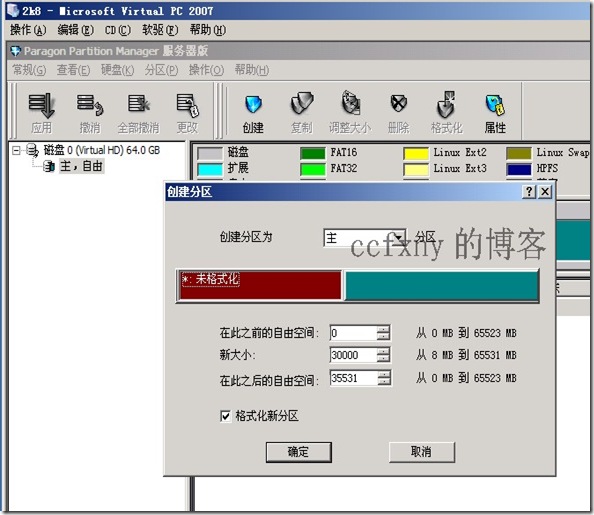This screenshot has height=515, width=594.
Task: Open the 帮助(H) Virtual PC menu
Action: coord(208,30)
